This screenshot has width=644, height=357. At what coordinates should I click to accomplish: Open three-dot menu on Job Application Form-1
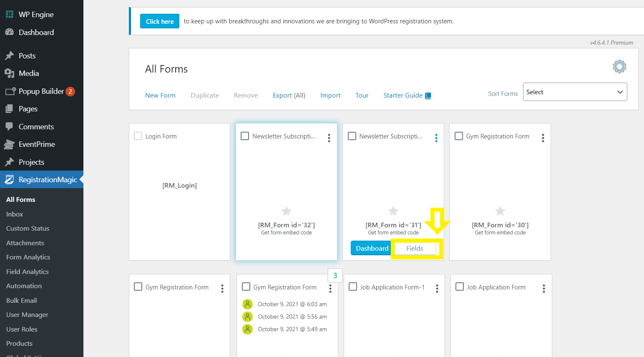coord(437,289)
